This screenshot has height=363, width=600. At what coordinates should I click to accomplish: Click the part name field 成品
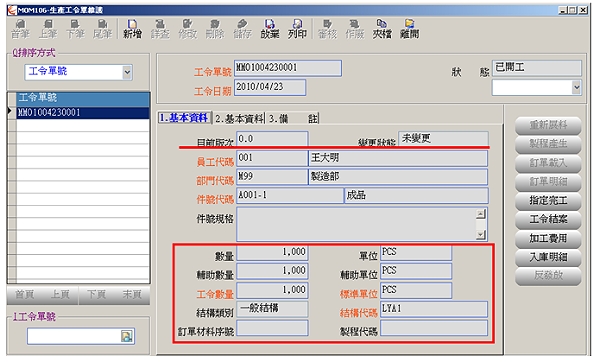point(416,196)
